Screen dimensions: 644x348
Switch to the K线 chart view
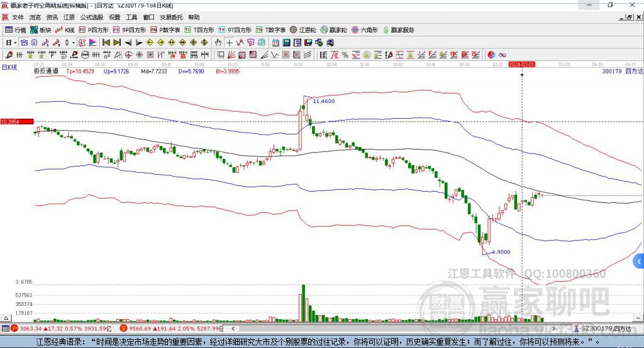tap(65, 30)
